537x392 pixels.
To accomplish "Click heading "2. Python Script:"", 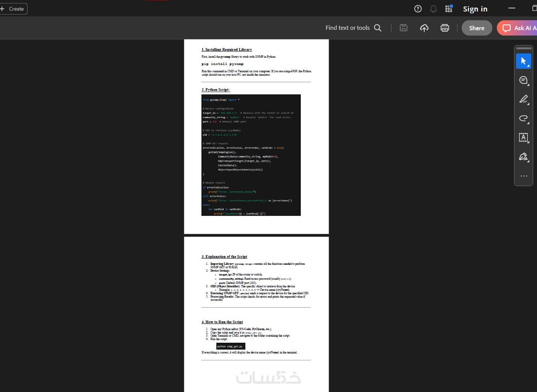I will pos(216,90).
